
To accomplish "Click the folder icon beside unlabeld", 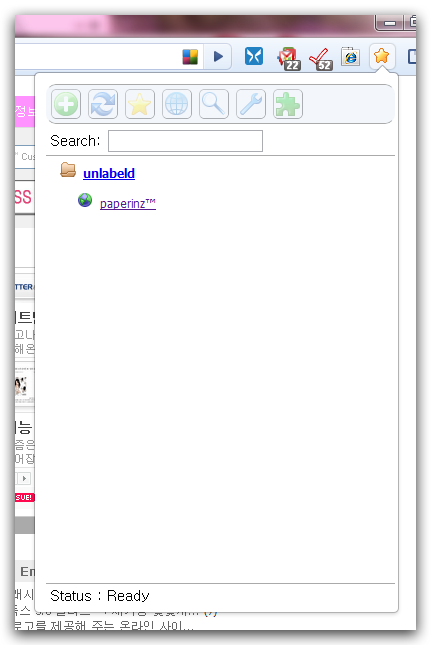I will (x=68, y=169).
